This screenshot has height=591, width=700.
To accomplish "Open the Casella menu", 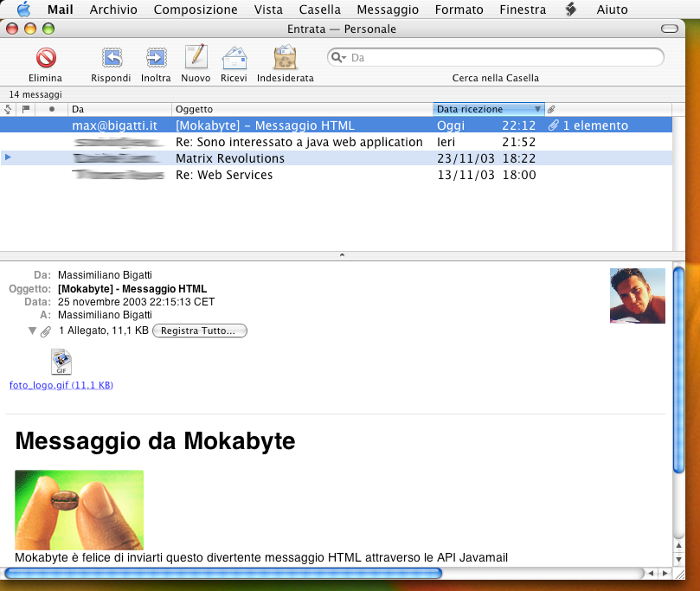I will click(x=319, y=10).
